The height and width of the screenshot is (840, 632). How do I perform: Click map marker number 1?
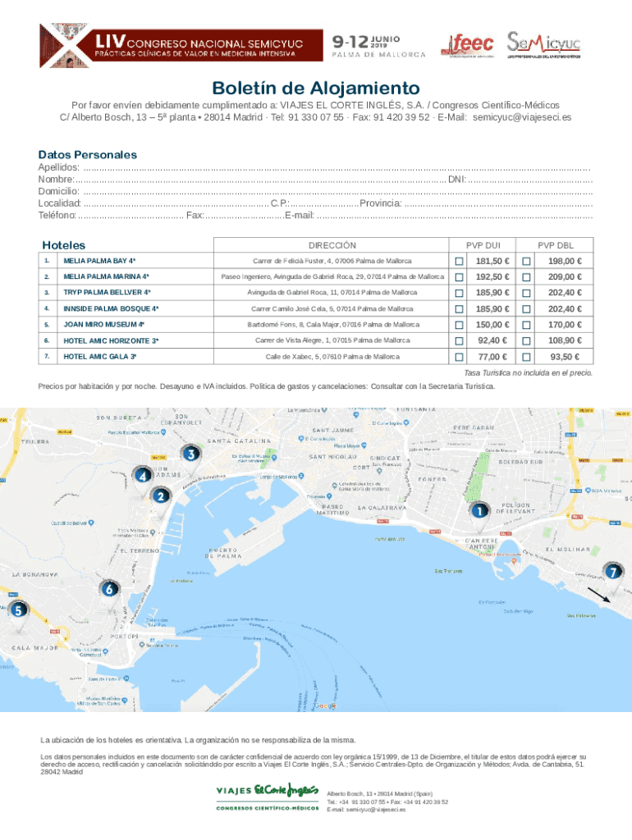pyautogui.click(x=479, y=511)
